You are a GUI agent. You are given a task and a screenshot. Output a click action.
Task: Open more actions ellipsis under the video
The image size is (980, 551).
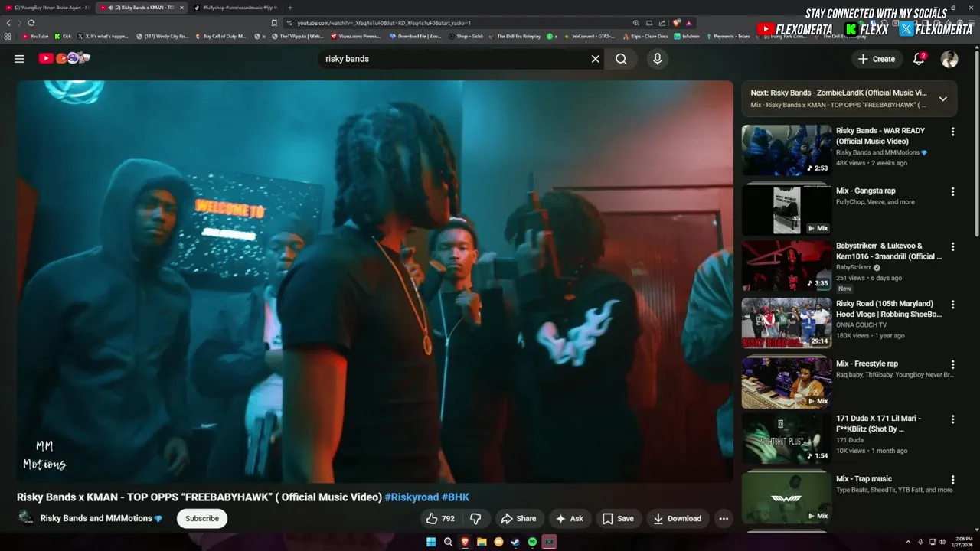pyautogui.click(x=724, y=518)
